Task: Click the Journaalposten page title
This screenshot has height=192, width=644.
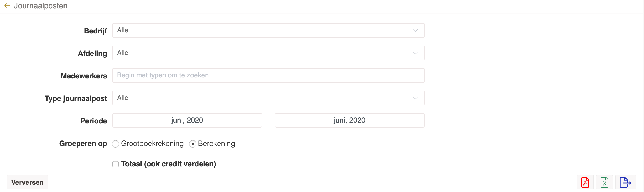Action: [41, 6]
